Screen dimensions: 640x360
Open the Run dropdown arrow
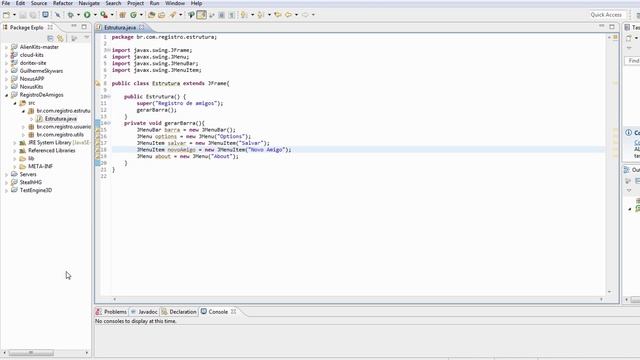95,15
